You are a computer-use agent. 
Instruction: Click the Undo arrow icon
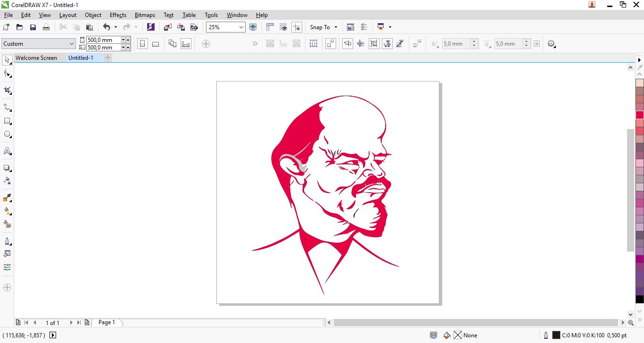[107, 27]
